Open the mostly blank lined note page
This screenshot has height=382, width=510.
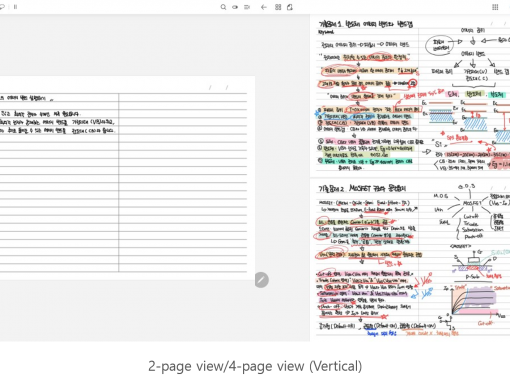(x=127, y=178)
